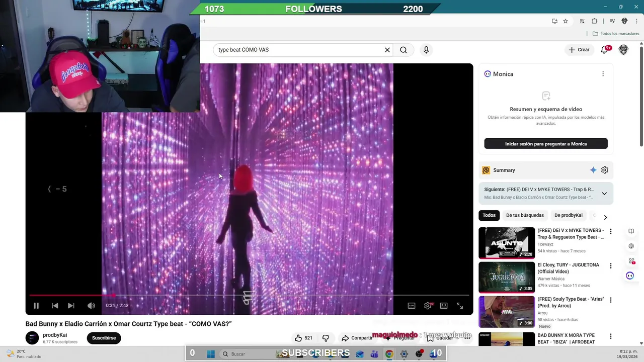The image size is (644, 362).
Task: Open the prodbyKai channel name link
Action: pyautogui.click(x=55, y=335)
